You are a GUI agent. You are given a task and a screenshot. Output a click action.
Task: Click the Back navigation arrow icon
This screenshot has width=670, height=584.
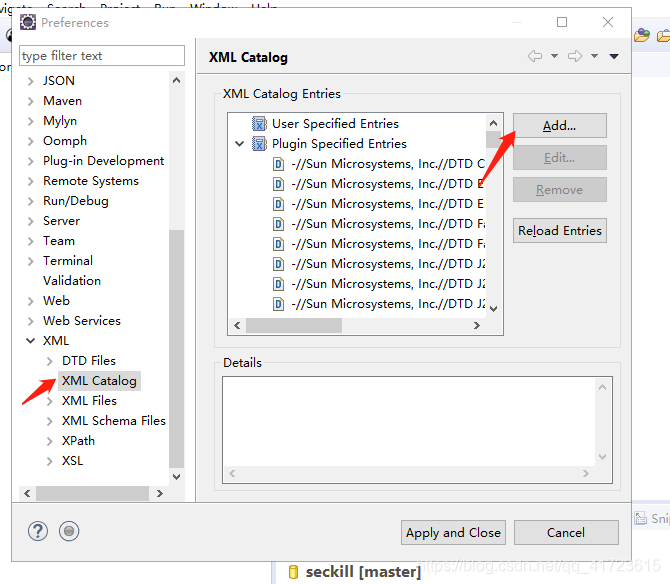click(535, 56)
